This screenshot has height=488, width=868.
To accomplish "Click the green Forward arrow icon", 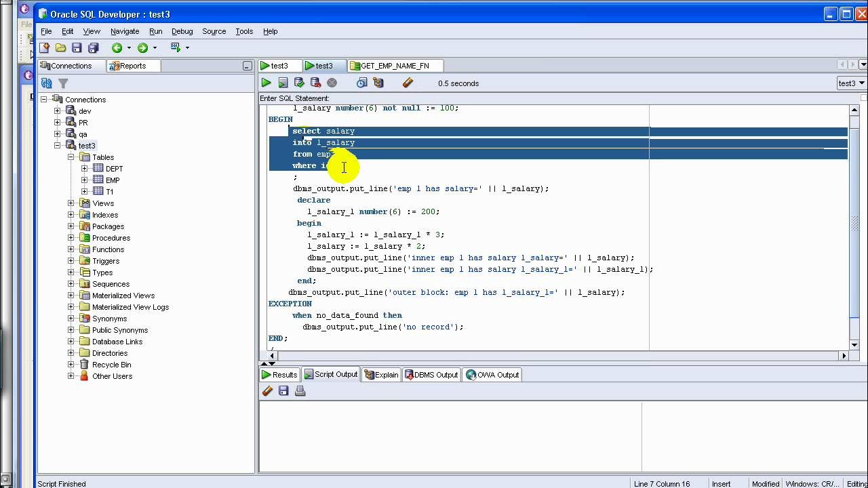I will click(x=142, y=47).
